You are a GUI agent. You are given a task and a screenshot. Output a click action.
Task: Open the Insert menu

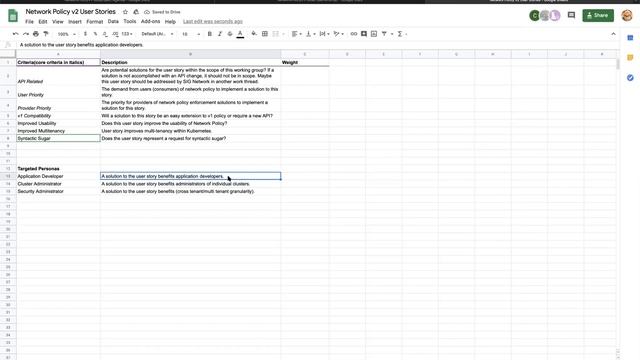click(75, 22)
